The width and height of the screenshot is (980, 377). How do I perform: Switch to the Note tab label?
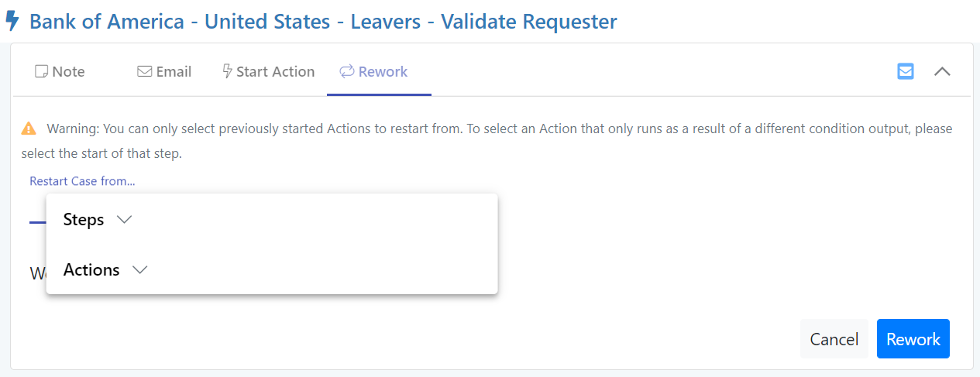click(x=68, y=72)
